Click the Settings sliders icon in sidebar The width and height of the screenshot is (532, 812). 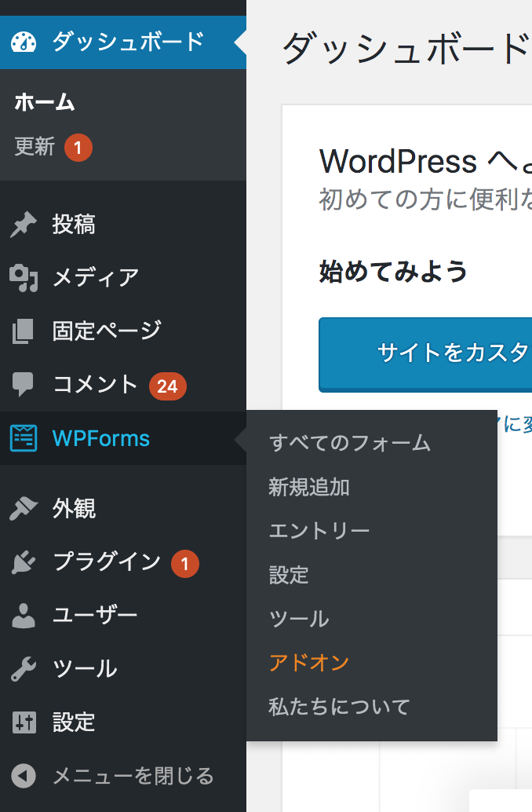tap(24, 722)
